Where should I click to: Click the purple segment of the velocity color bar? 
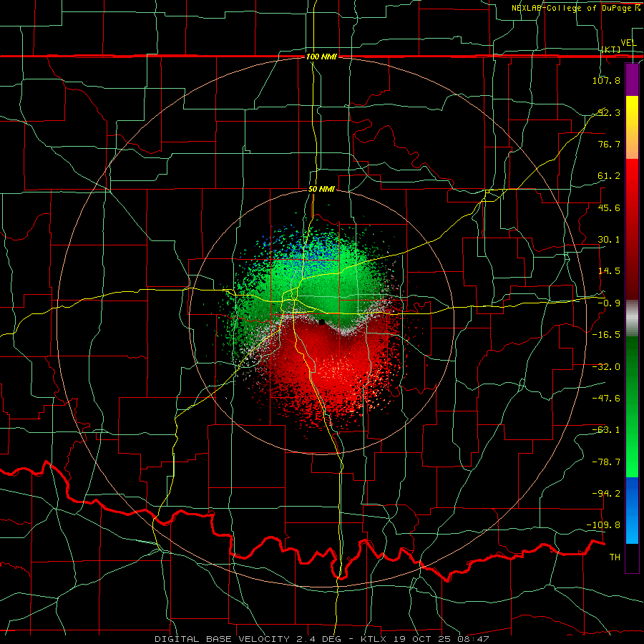pos(632,80)
